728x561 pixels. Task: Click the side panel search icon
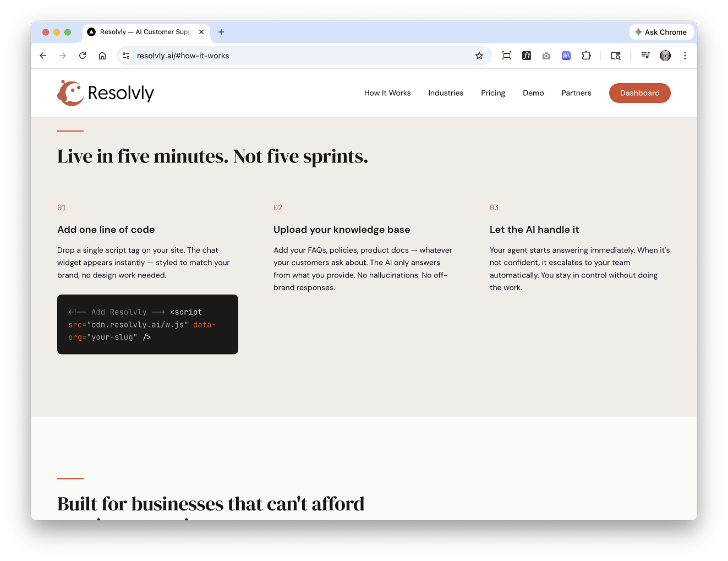pyautogui.click(x=616, y=56)
